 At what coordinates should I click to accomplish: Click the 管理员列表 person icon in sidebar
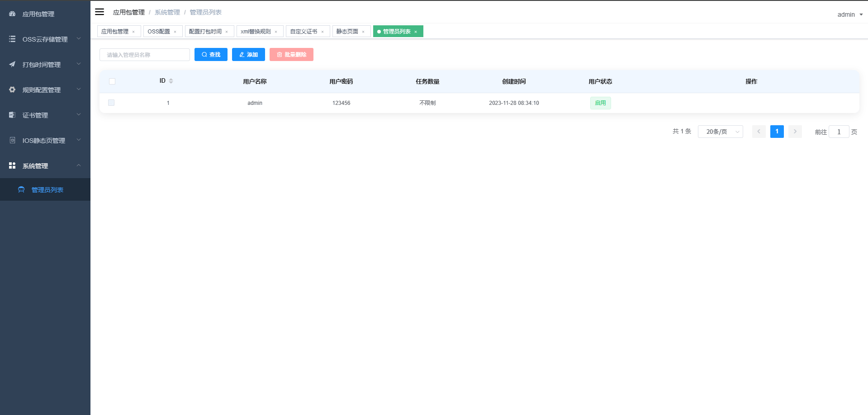tap(21, 189)
